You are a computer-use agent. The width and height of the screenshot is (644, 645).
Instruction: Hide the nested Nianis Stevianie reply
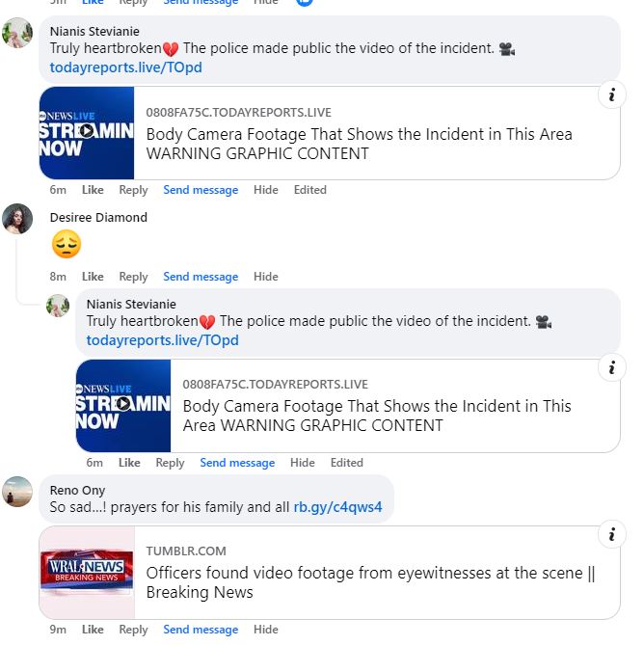(303, 463)
